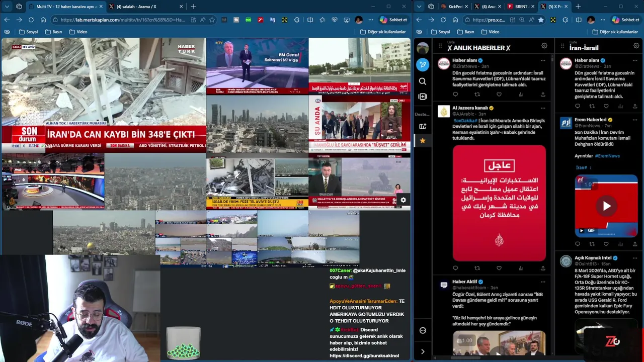Expand tab list chevron in right browser
The height and width of the screenshot is (362, 644).
pos(419,7)
